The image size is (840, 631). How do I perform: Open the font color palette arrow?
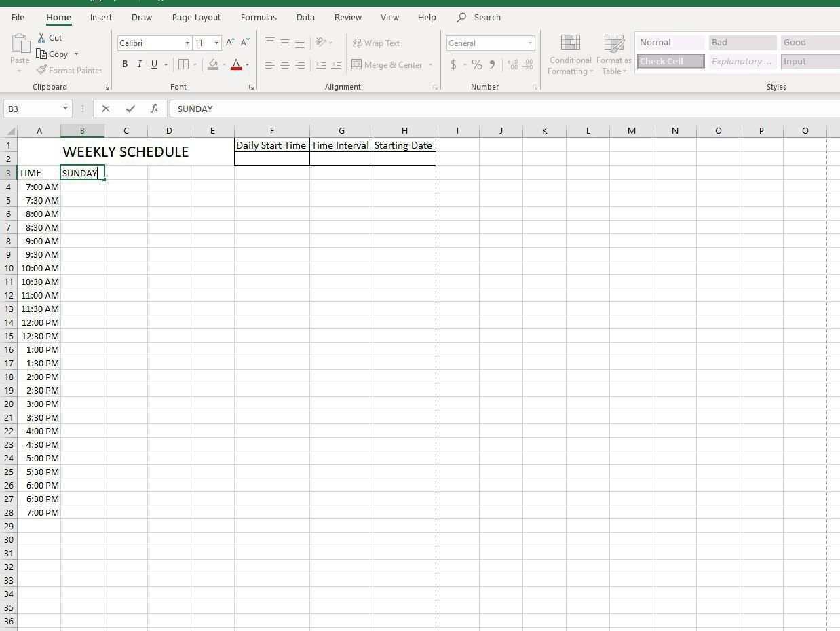pos(247,65)
